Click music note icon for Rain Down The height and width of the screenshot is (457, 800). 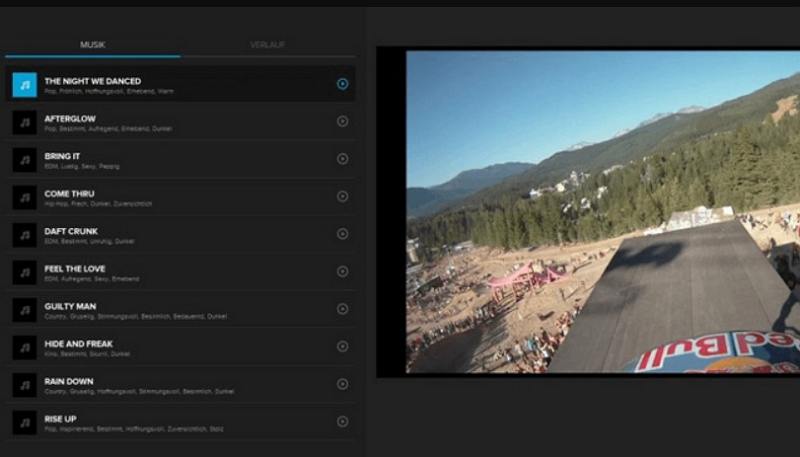coord(24,385)
